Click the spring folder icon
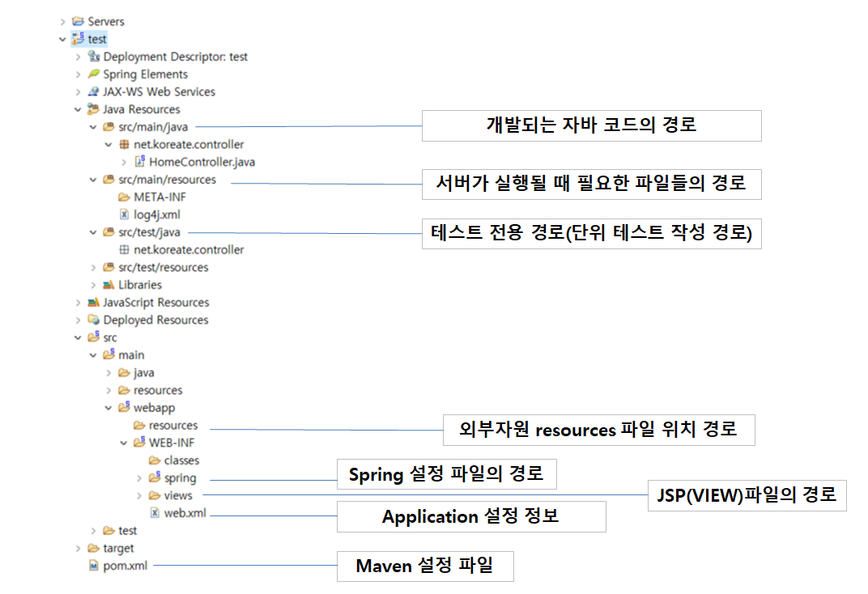This screenshot has height=594, width=868. 155,477
